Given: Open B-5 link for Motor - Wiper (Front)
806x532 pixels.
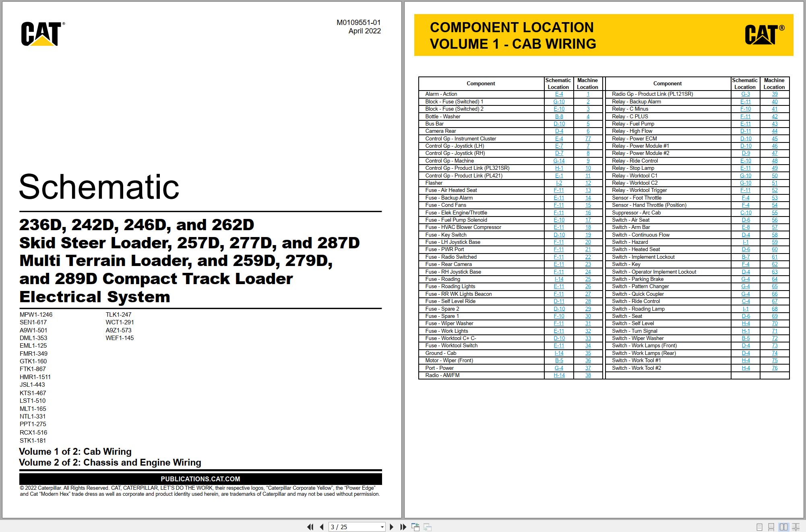Looking at the screenshot, I should 559,361.
